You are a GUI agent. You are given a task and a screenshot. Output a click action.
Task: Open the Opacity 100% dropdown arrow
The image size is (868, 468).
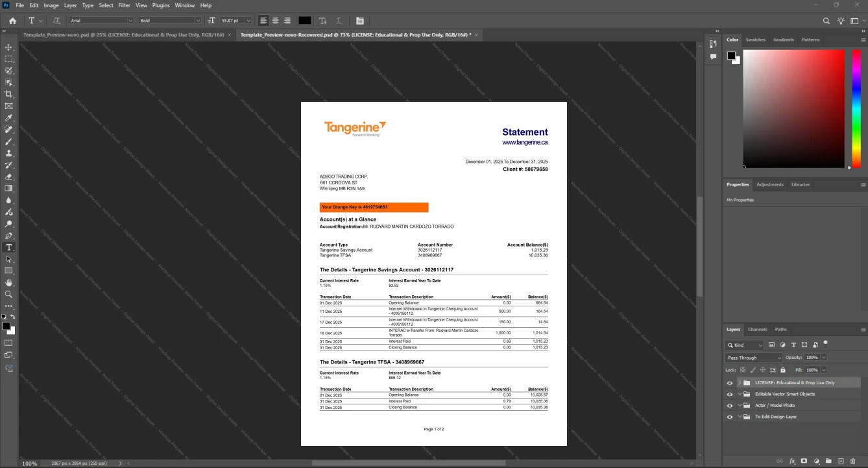tap(824, 358)
